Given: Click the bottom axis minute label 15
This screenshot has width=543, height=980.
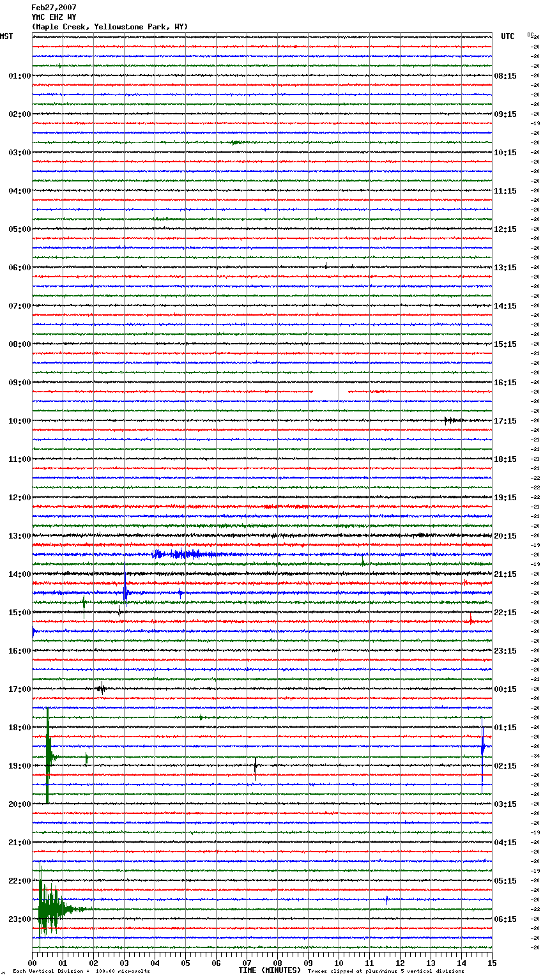Looking at the screenshot, I should (492, 963).
